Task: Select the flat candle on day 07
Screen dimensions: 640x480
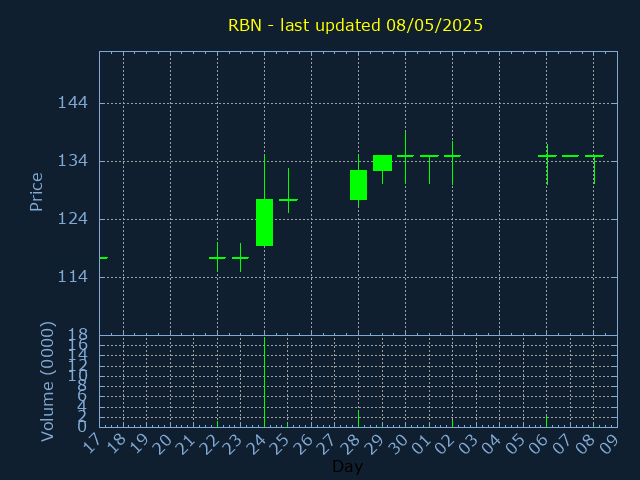Action: (x=570, y=156)
